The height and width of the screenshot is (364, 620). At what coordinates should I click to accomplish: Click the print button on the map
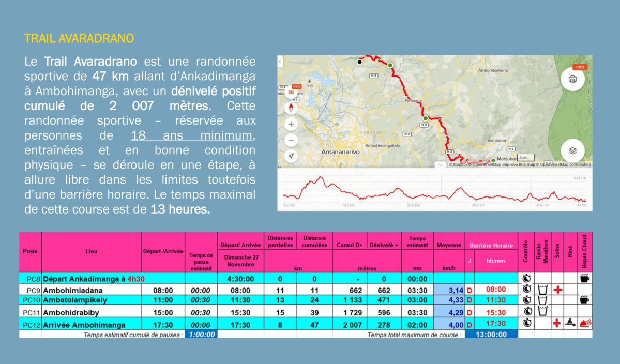point(572,80)
